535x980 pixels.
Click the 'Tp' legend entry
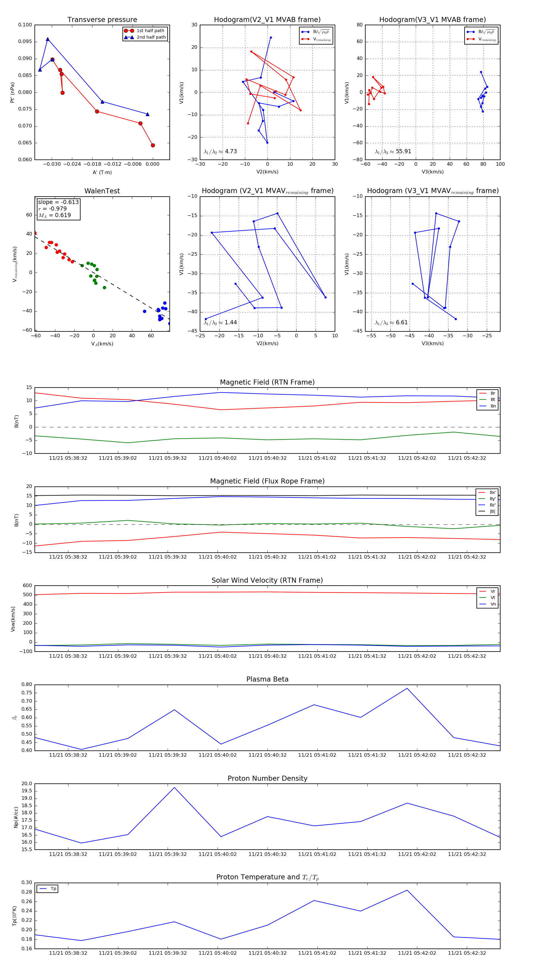(48, 889)
